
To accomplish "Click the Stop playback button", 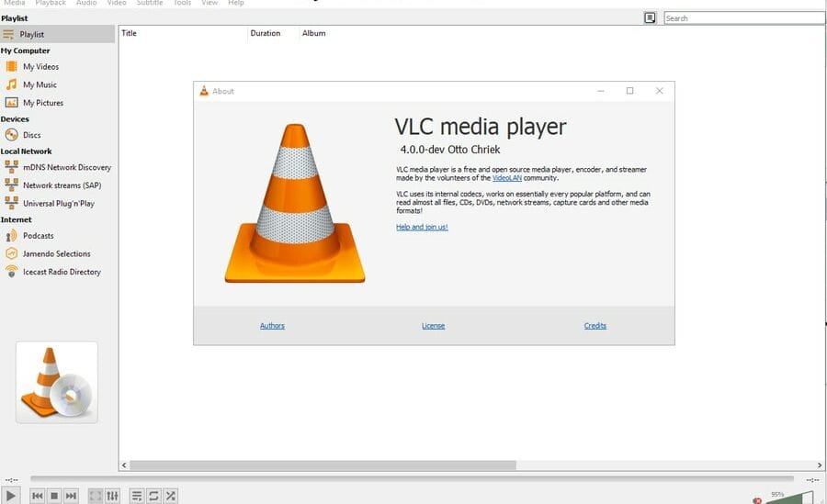I will tap(54, 496).
